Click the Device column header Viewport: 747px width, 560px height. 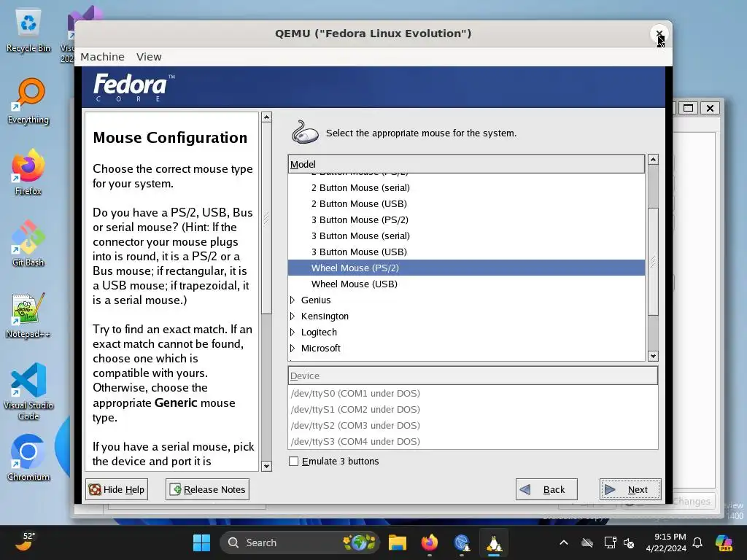[473, 376]
